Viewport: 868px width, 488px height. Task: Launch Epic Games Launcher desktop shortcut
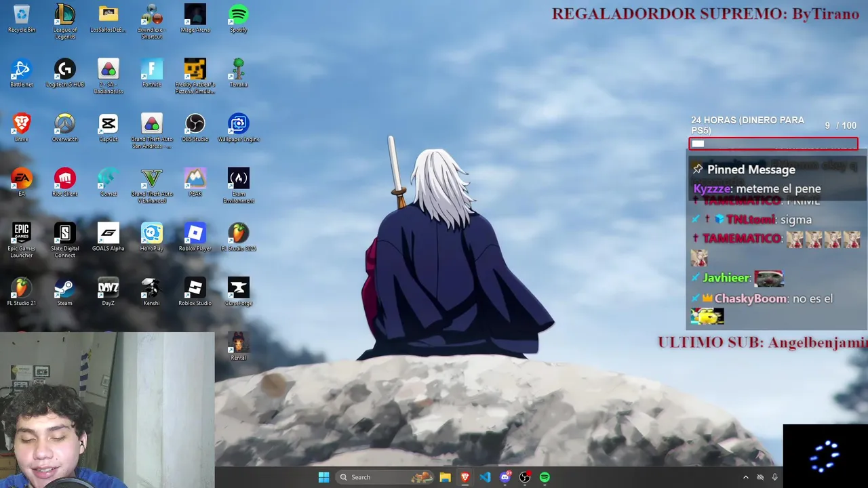22,241
